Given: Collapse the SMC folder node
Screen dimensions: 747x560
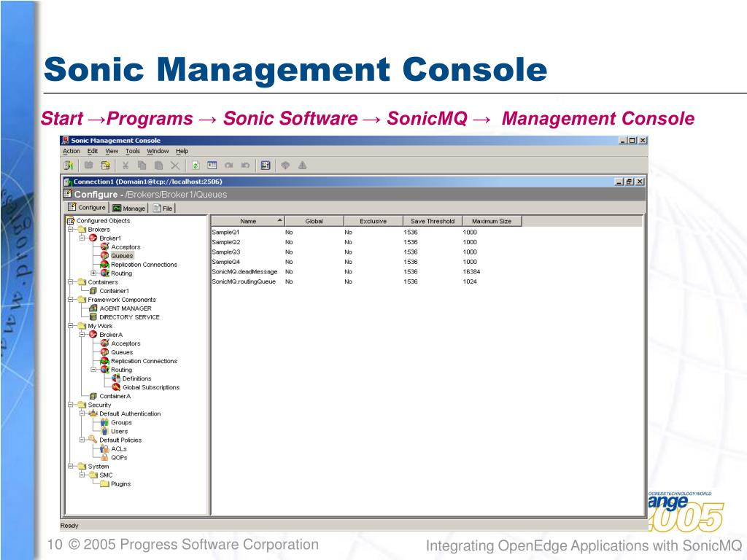Looking at the screenshot, I should tap(82, 475).
